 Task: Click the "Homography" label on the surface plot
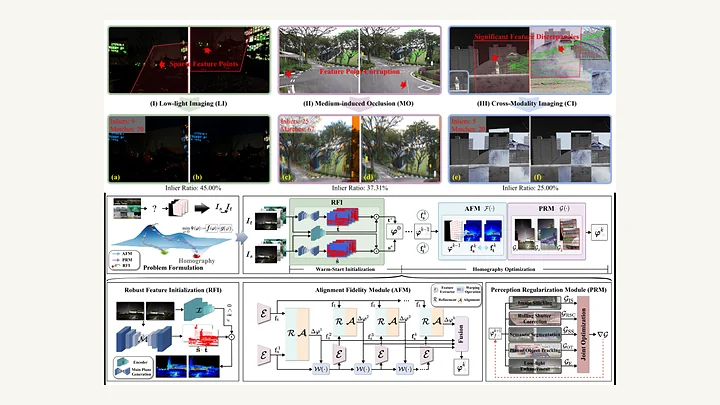coord(197,260)
